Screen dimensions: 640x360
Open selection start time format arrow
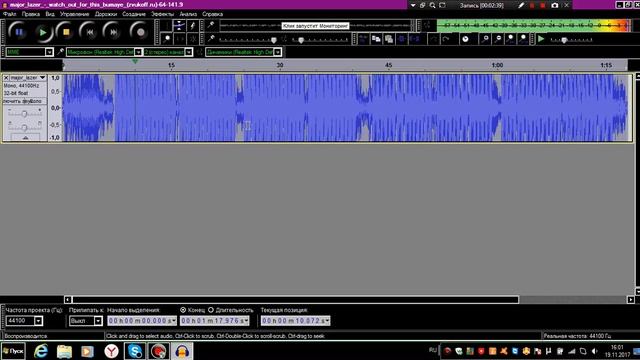point(173,321)
